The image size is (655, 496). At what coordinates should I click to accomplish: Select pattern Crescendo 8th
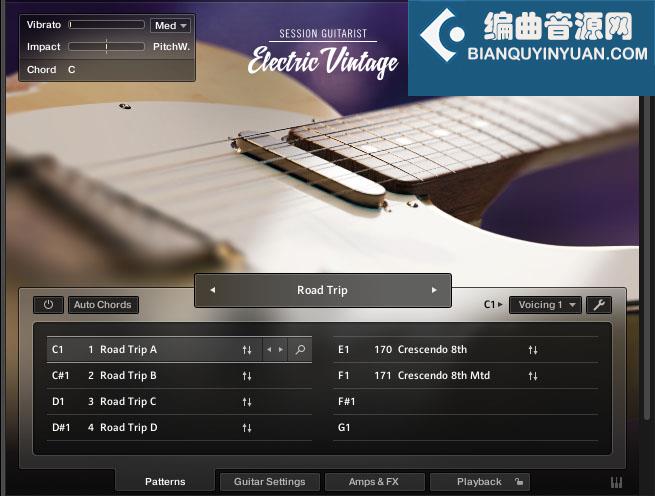click(466, 349)
